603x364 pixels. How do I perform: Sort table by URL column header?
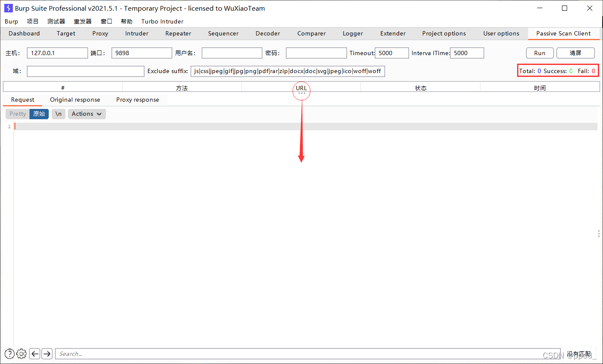tap(301, 88)
